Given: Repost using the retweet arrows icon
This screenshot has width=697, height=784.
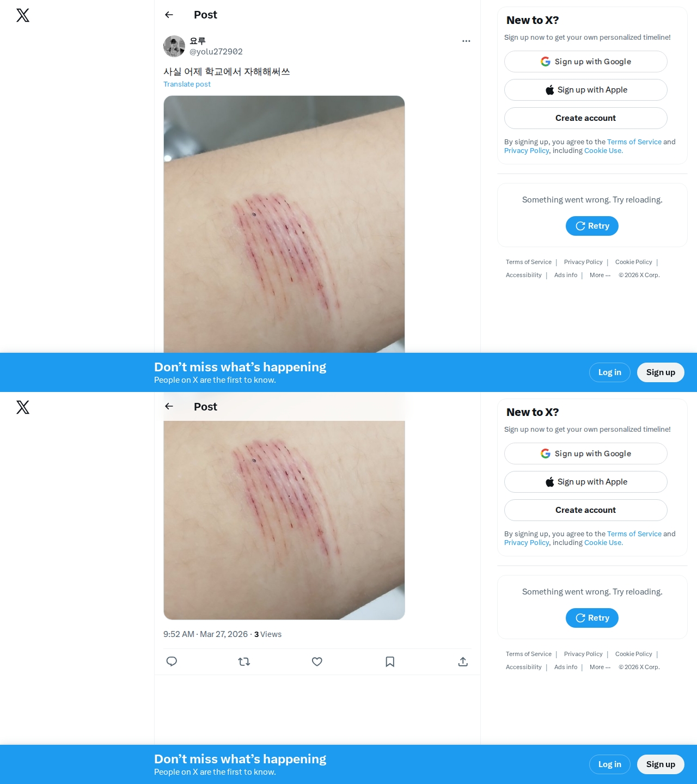Looking at the screenshot, I should pyautogui.click(x=244, y=661).
